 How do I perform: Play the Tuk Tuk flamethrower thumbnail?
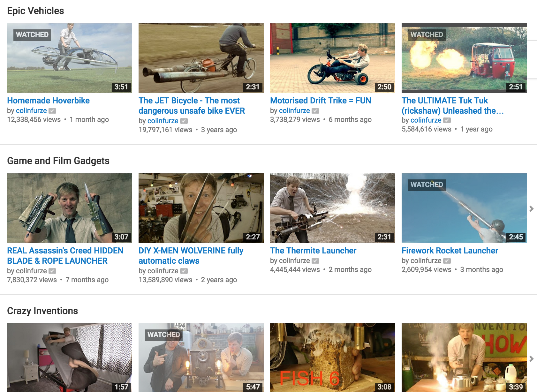[x=464, y=58]
